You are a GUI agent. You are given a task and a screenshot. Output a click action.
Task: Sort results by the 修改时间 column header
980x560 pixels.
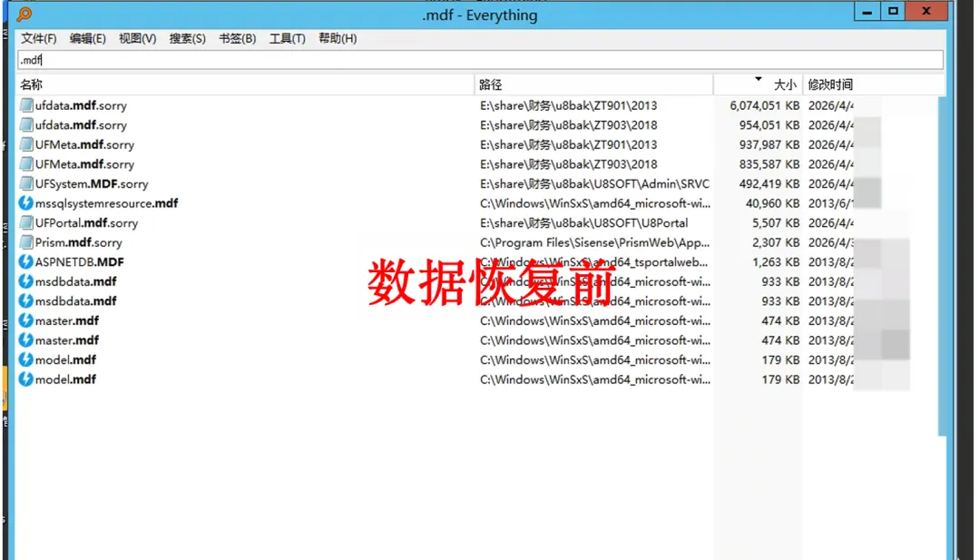coord(873,84)
